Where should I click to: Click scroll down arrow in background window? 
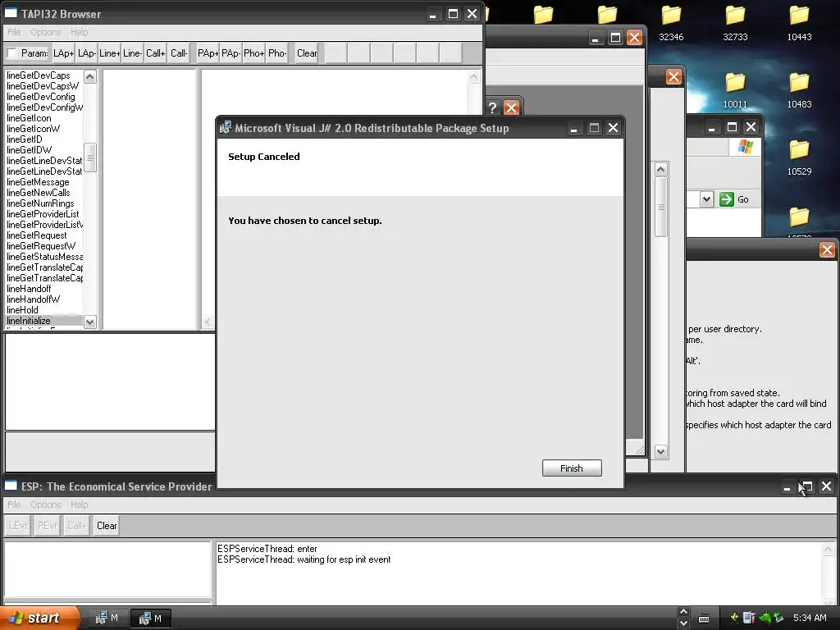(661, 452)
